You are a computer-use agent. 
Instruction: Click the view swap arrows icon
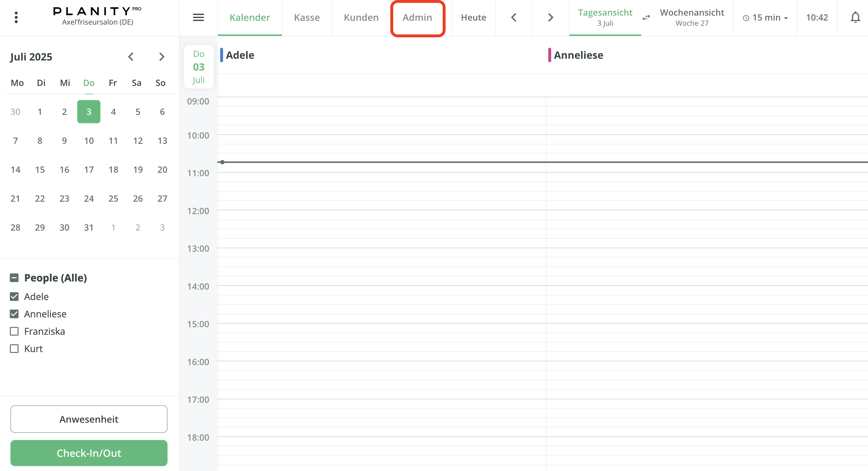pos(646,18)
